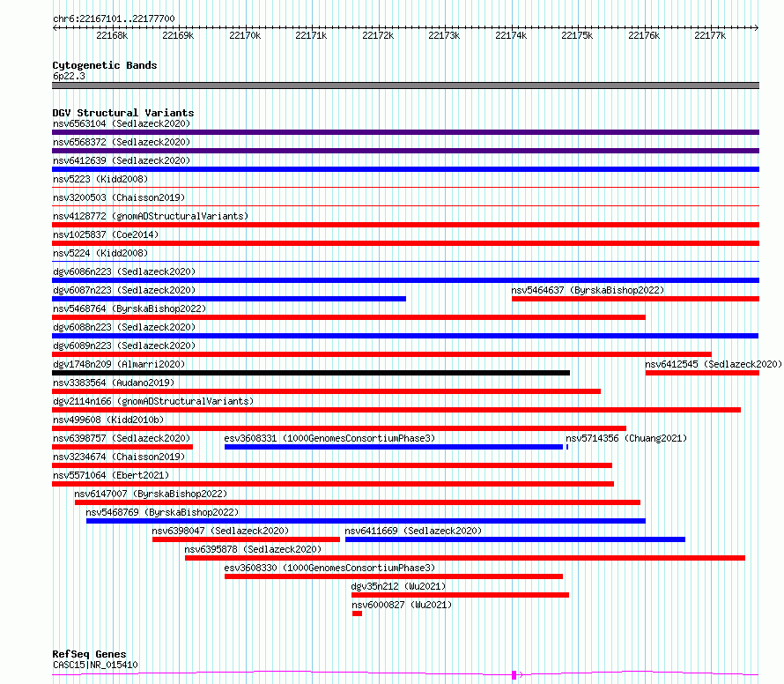Open the nsv6411669 (Sedlazeck2020) label
The width and height of the screenshot is (784, 684).
[x=413, y=531]
